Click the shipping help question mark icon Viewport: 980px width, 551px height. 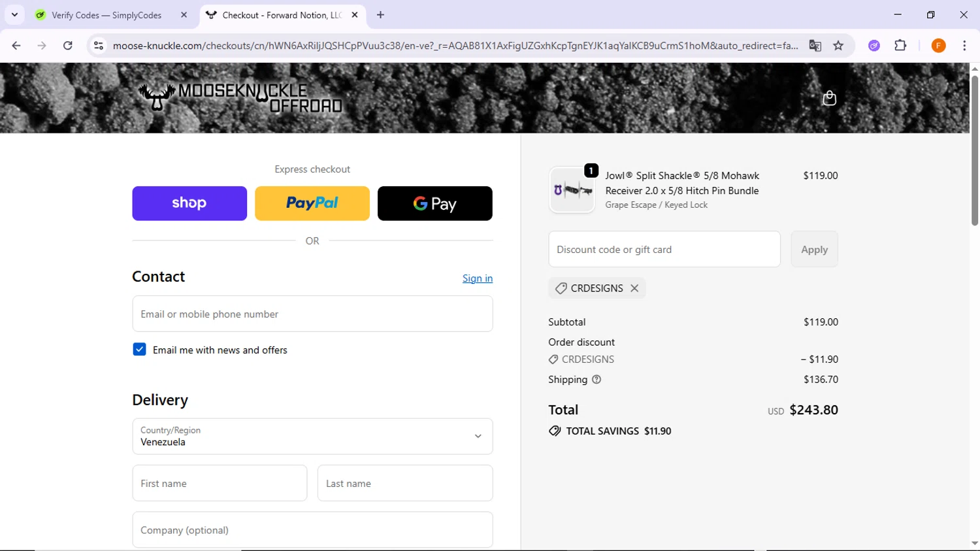[x=596, y=380]
